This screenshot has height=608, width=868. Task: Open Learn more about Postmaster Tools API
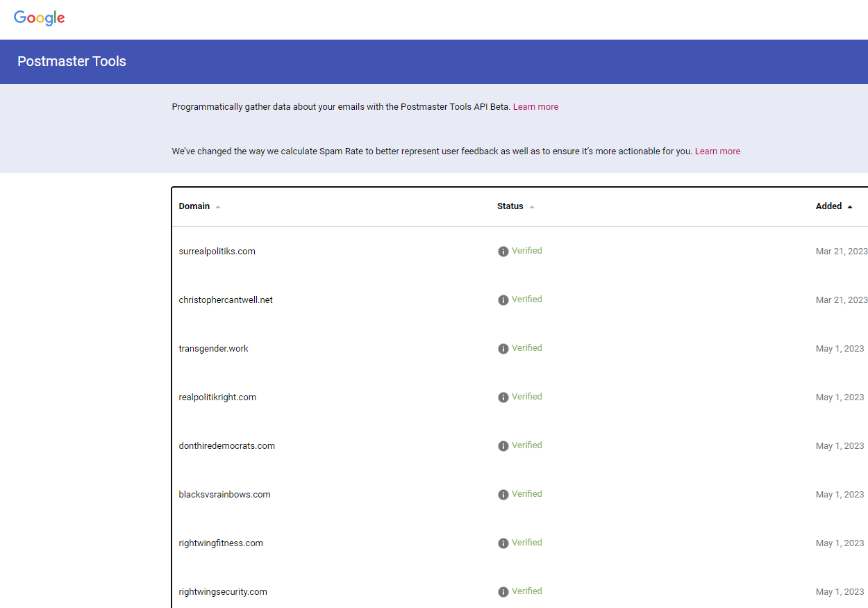[535, 107]
